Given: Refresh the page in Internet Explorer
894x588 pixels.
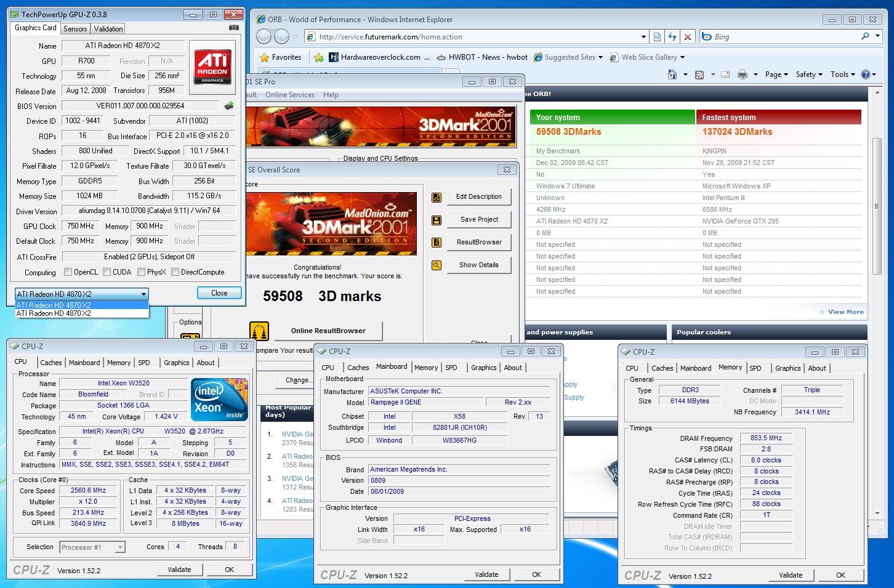Looking at the screenshot, I should tap(672, 37).
